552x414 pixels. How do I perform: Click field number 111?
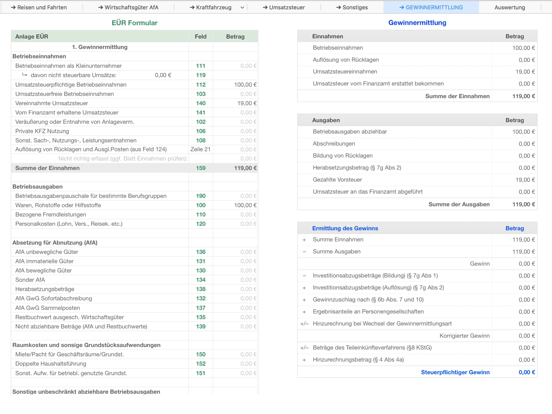[201, 66]
